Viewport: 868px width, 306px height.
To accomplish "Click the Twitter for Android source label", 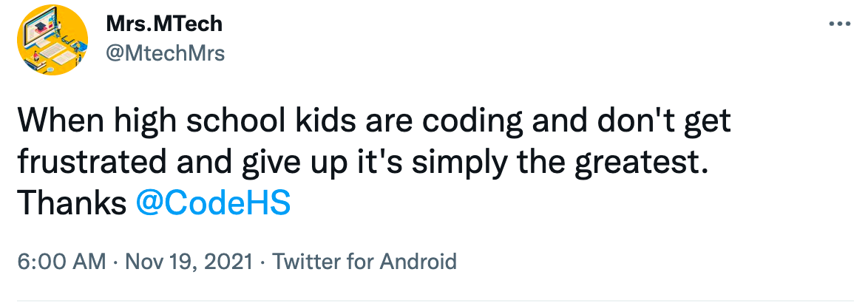I will pos(365,261).
